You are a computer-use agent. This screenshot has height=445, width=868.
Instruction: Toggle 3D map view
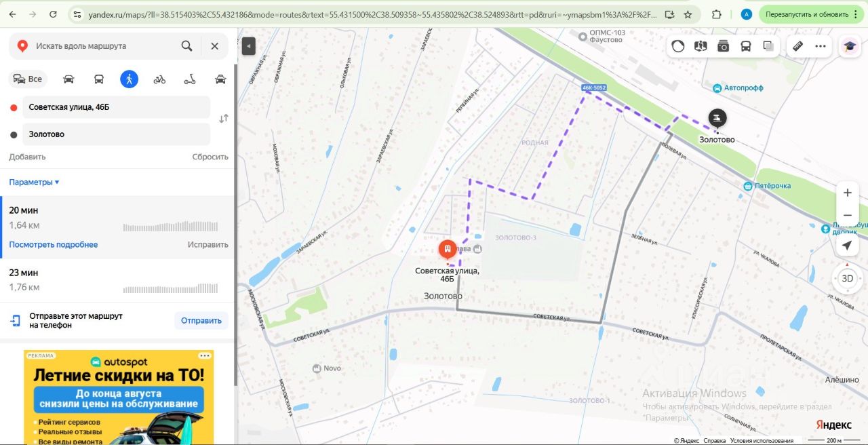847,278
